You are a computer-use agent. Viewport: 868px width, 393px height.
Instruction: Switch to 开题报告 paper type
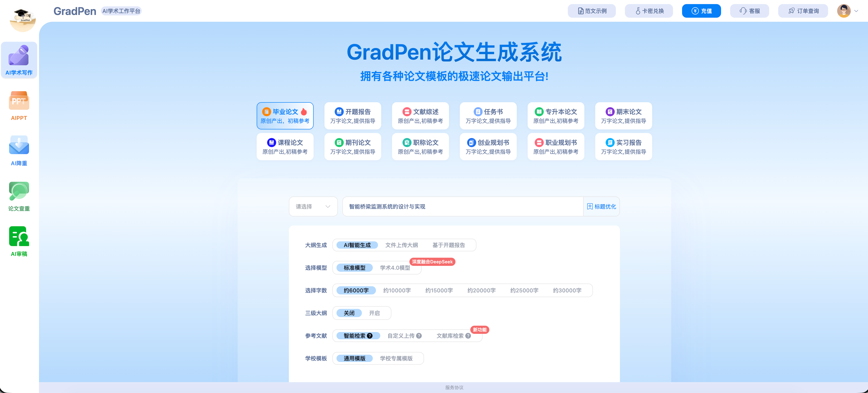(x=352, y=116)
